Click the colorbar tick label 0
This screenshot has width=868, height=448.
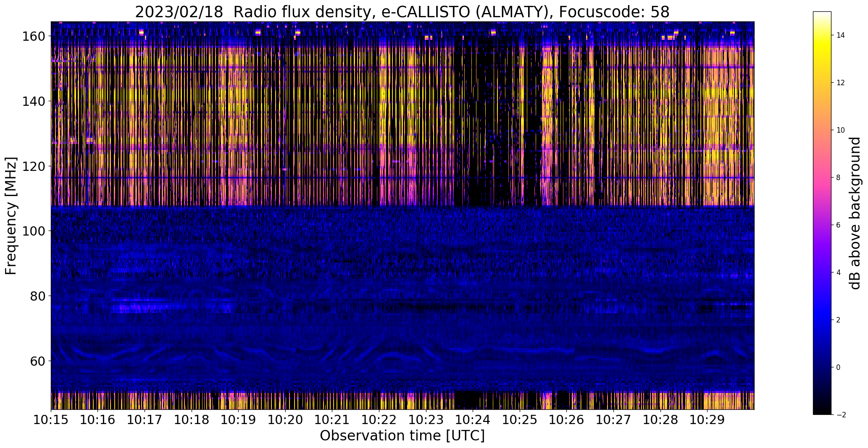[839, 367]
